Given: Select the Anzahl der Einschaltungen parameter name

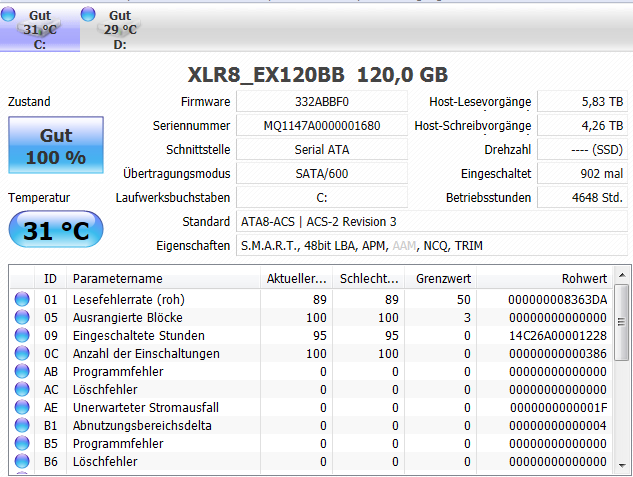Looking at the screenshot, I should click(146, 354).
